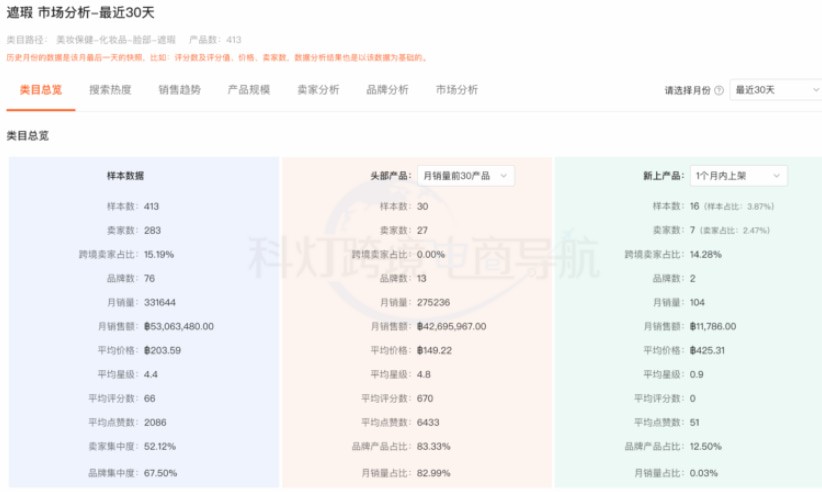
Task: Open the 卖家分析 tab
Action: point(318,89)
